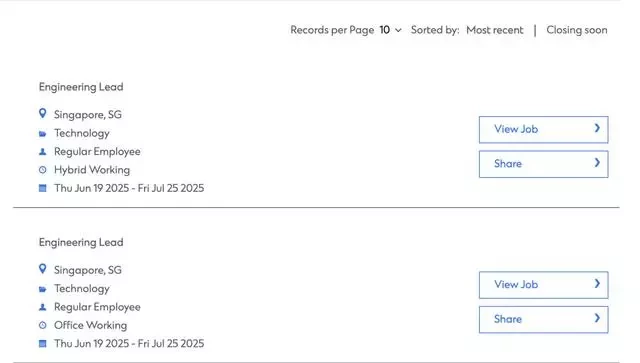Click View Job for the Office Working role
640x363 pixels.
[543, 285]
